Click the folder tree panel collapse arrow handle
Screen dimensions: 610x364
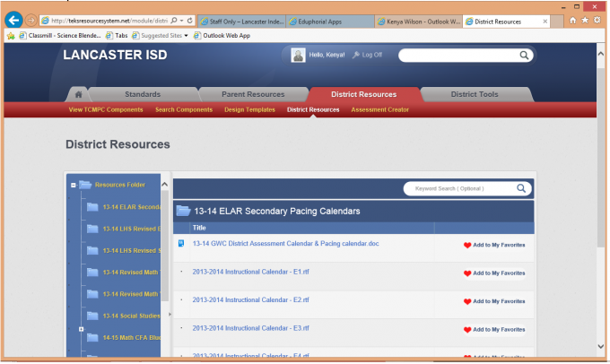[170, 314]
